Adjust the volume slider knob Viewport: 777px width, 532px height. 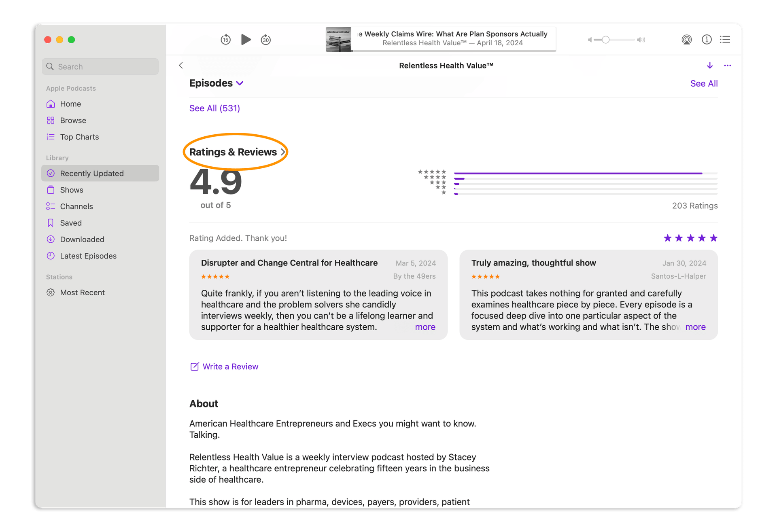[x=605, y=40]
